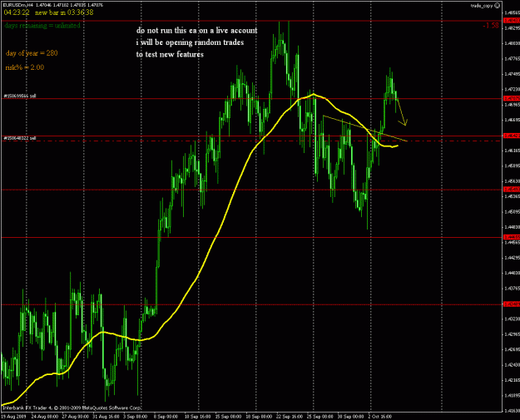This screenshot has width=520, height=420.
Task: Click the red price tag above 1.44565
Action: pyautogui.click(x=512, y=237)
